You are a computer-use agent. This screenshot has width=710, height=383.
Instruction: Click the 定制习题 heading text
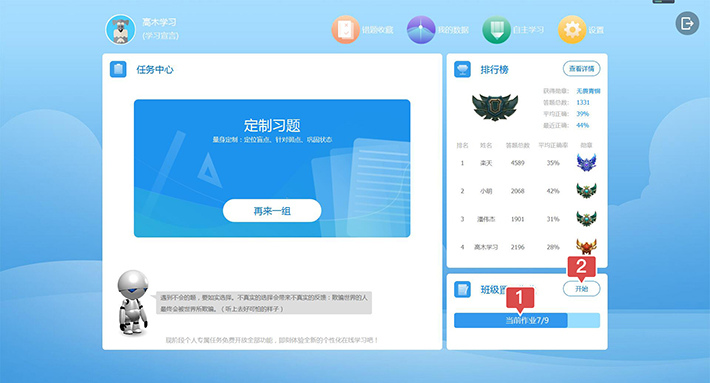[x=272, y=125]
